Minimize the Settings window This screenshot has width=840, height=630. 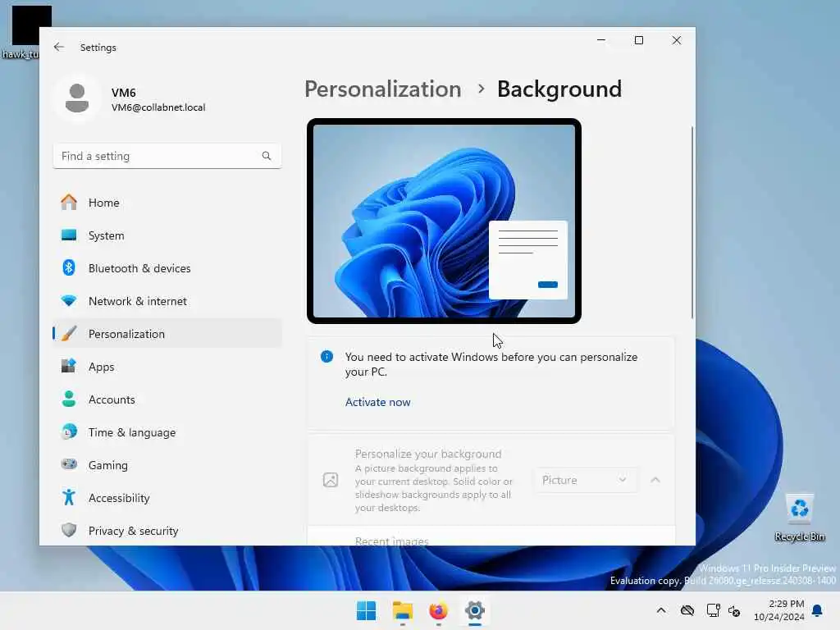[x=601, y=40]
